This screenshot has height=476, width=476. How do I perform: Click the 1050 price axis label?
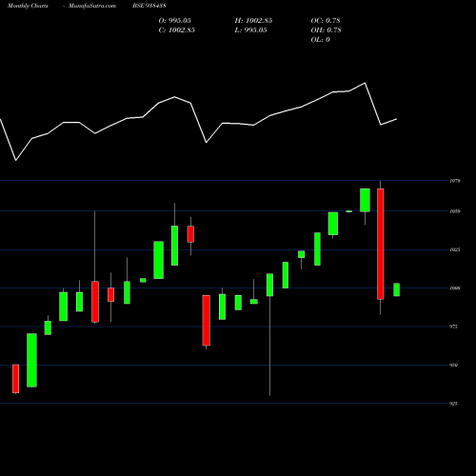point(455,211)
